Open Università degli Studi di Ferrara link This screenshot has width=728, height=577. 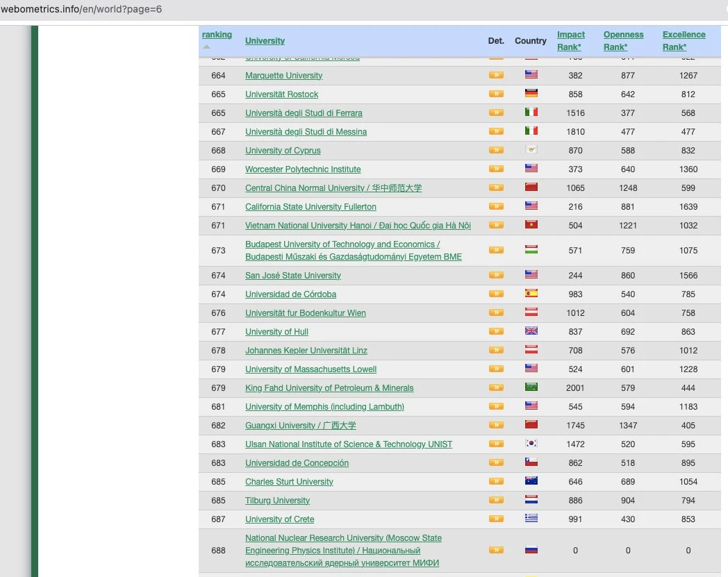304,113
